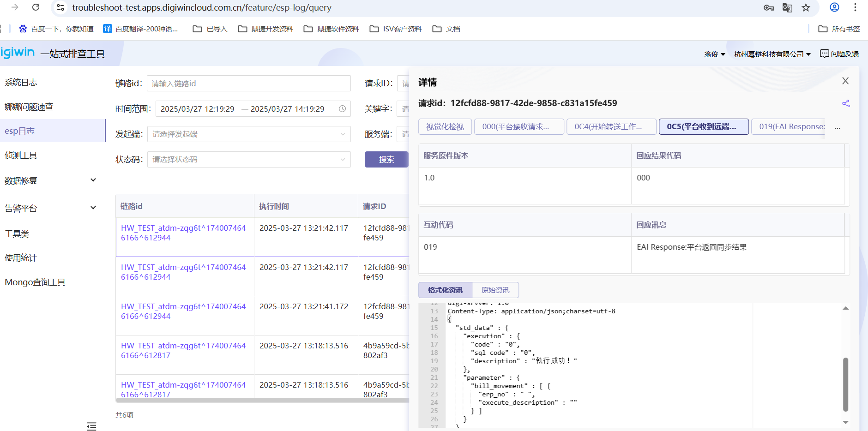Open the browser profile icon
The width and height of the screenshot is (868, 431).
point(834,7)
